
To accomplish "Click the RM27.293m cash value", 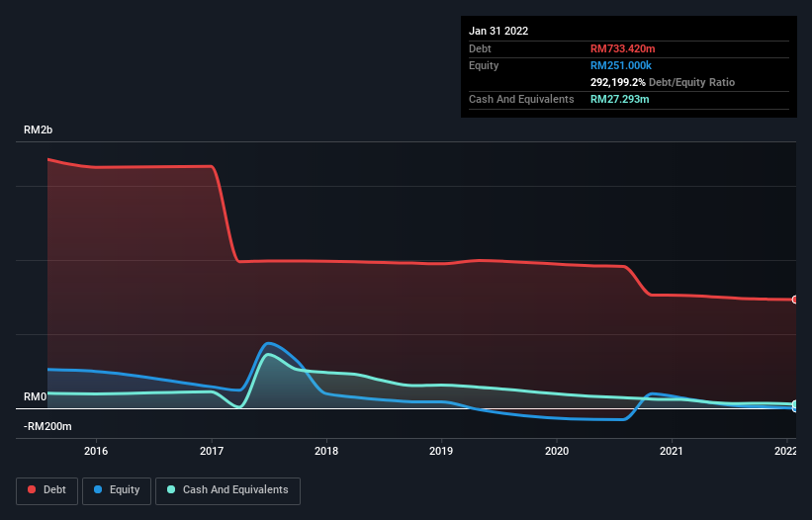I will 619,99.
